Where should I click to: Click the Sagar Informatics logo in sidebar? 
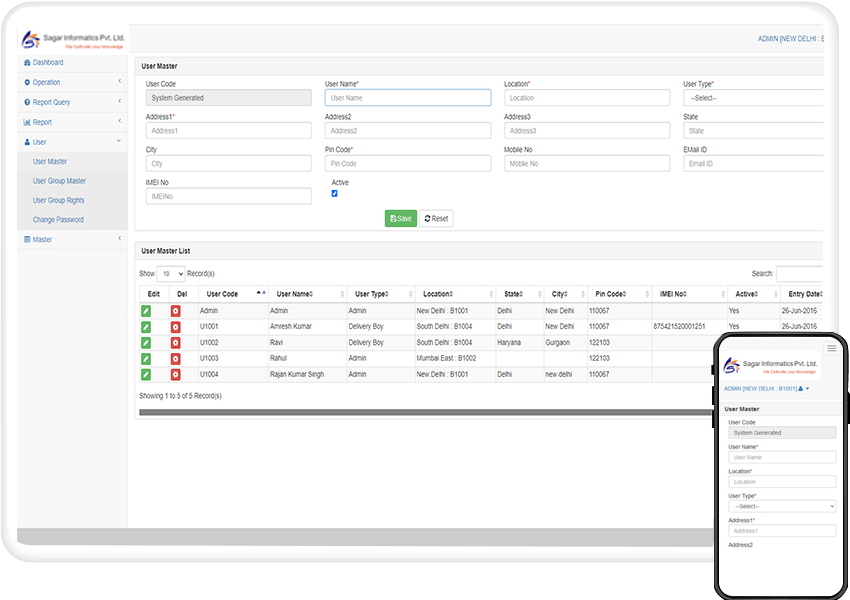[73, 40]
